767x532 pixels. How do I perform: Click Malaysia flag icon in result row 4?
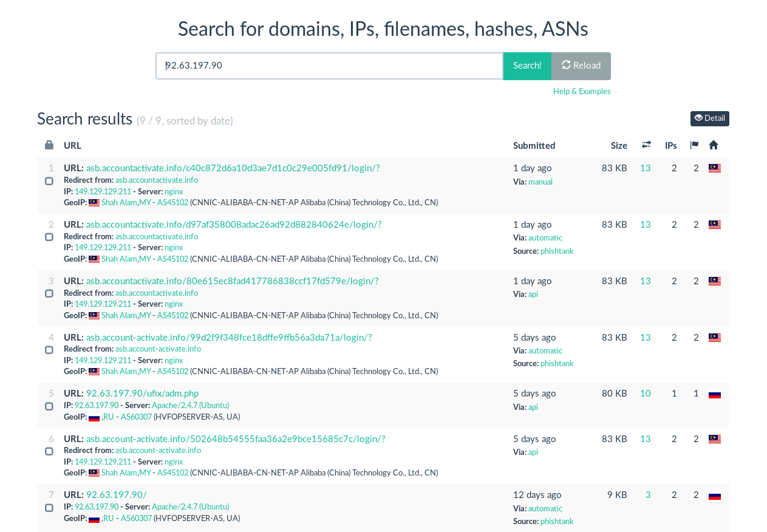(x=715, y=338)
